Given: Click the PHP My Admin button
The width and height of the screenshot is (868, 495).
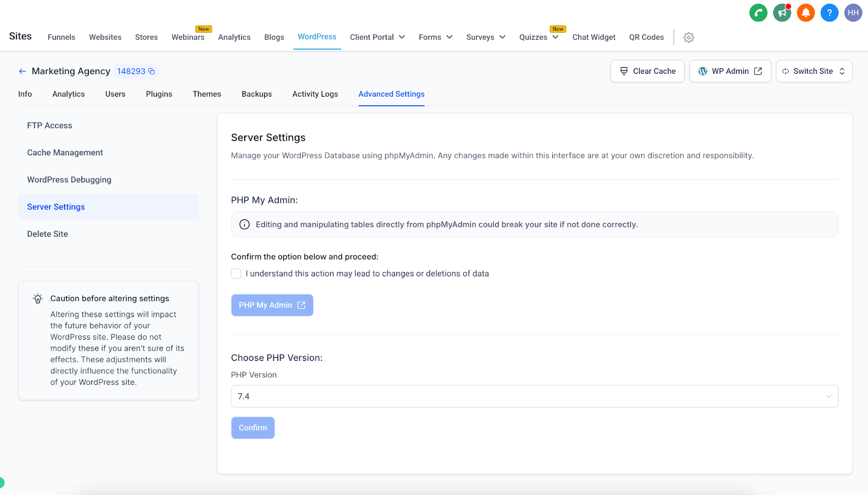Looking at the screenshot, I should pos(272,305).
